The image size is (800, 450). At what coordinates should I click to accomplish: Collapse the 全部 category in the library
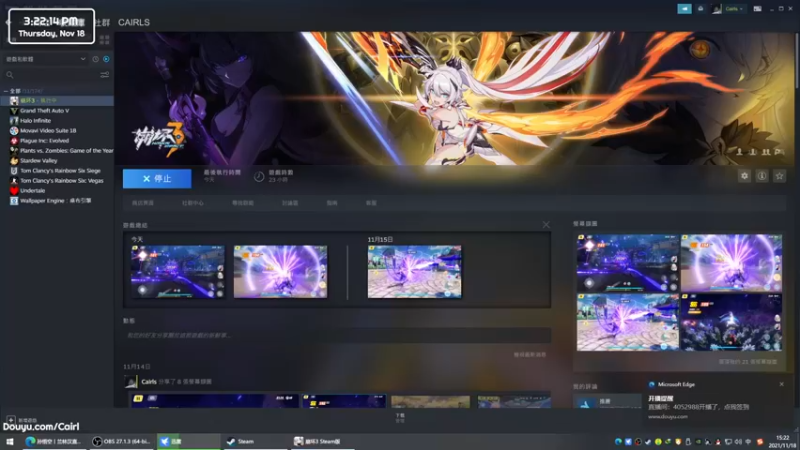(6, 91)
